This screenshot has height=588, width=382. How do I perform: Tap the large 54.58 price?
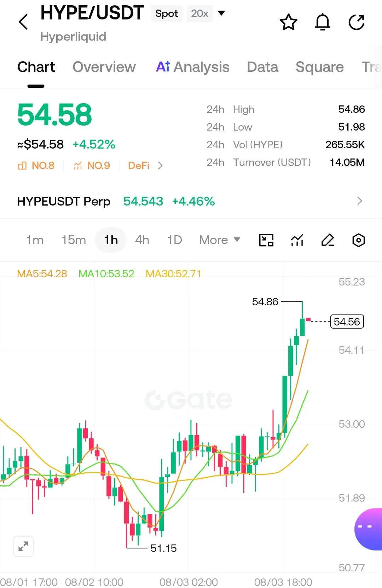click(x=54, y=115)
